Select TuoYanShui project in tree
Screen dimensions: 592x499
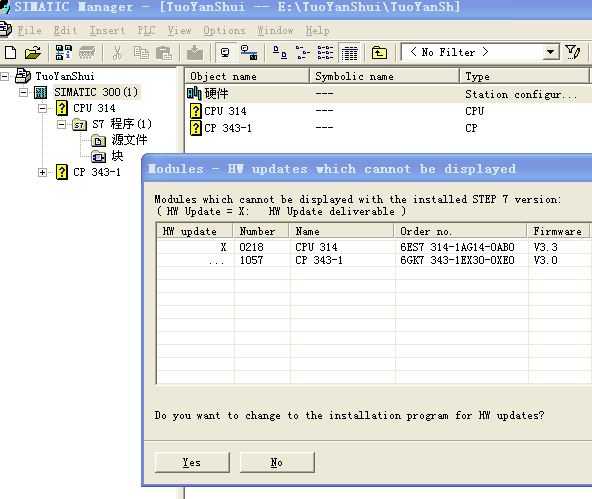coord(65,76)
